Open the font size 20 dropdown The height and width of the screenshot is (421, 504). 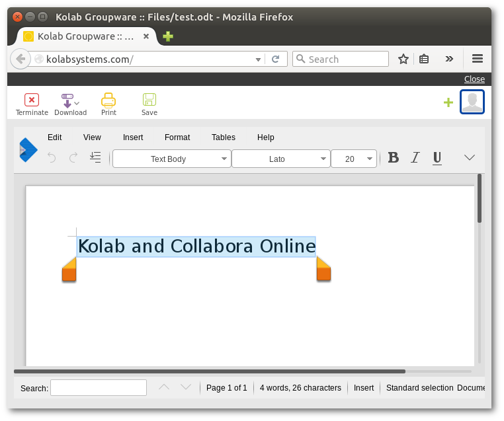click(354, 159)
